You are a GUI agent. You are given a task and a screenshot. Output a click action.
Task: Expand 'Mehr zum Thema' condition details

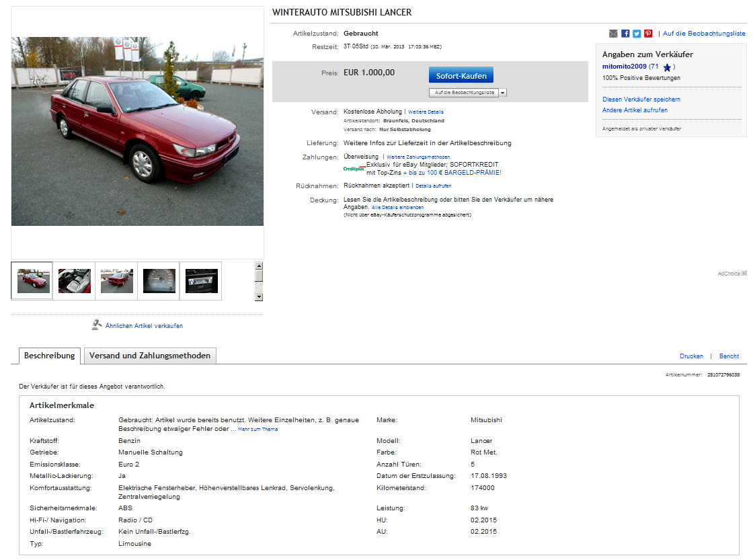257,429
